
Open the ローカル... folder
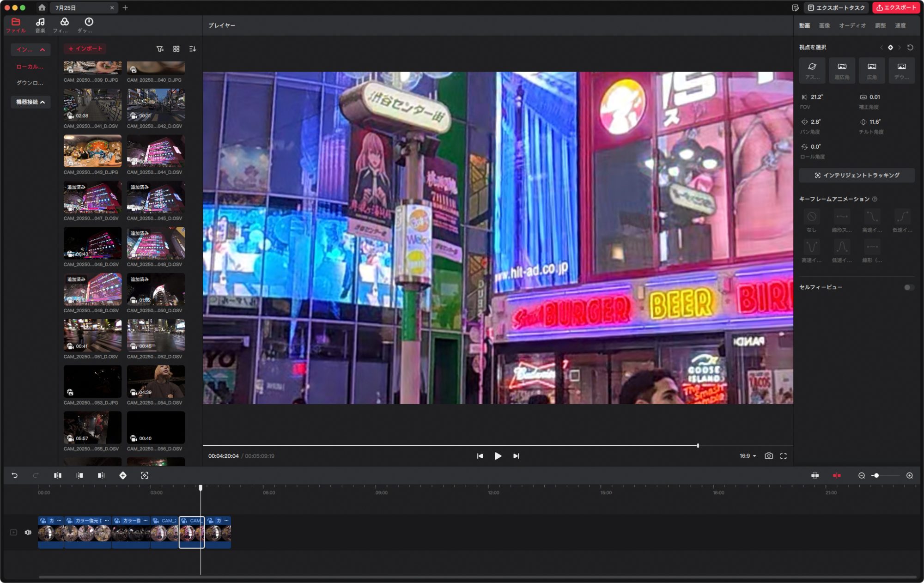click(x=30, y=67)
